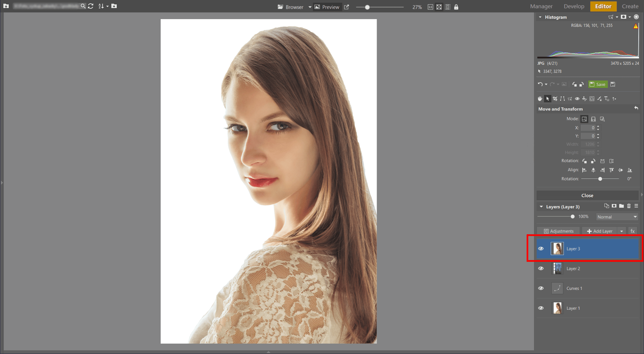The width and height of the screenshot is (644, 354).
Task: Open layer effects fx button
Action: 633,231
